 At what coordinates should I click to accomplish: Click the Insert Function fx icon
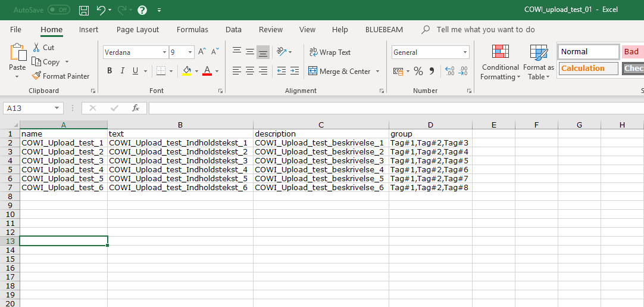(136, 108)
